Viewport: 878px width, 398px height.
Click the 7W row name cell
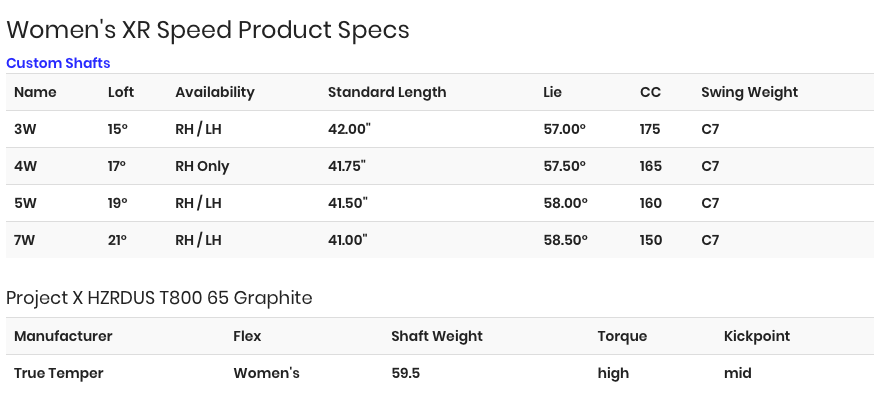(25, 240)
